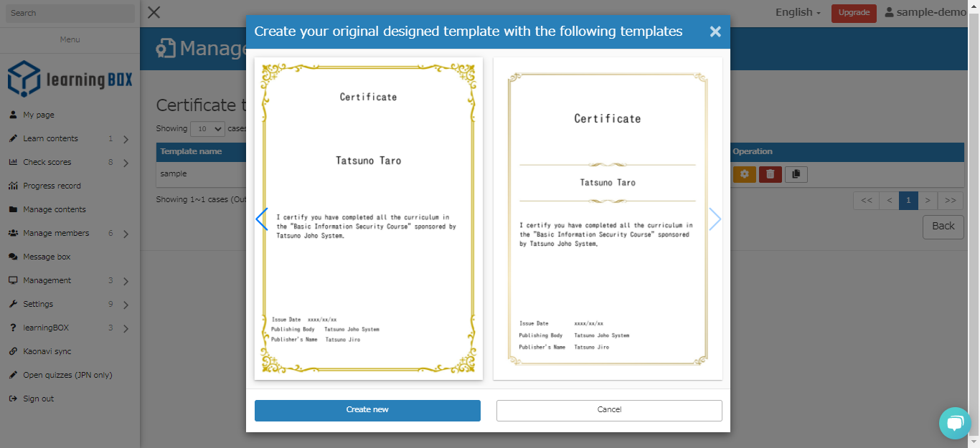Click the orange gear settings icon

[744, 174]
